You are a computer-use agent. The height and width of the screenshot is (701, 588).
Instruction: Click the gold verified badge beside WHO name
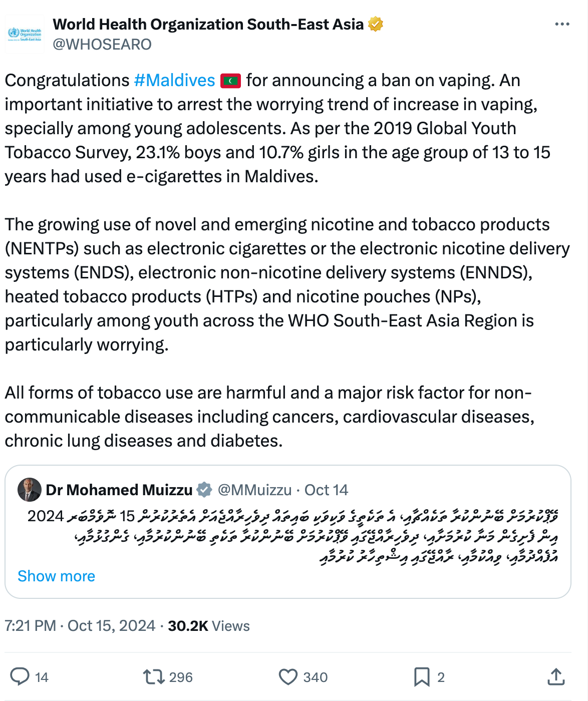pyautogui.click(x=376, y=24)
